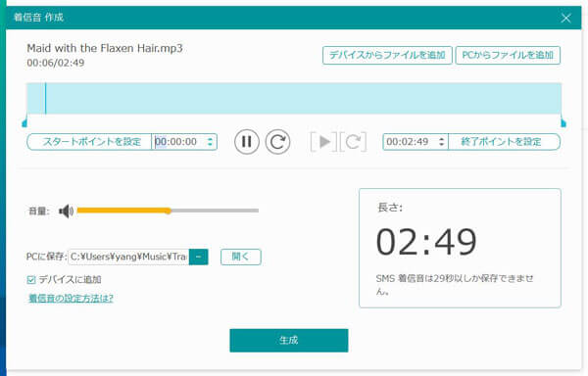The width and height of the screenshot is (588, 376).
Task: Close the 着信音 作成 dialog
Action: (565, 18)
